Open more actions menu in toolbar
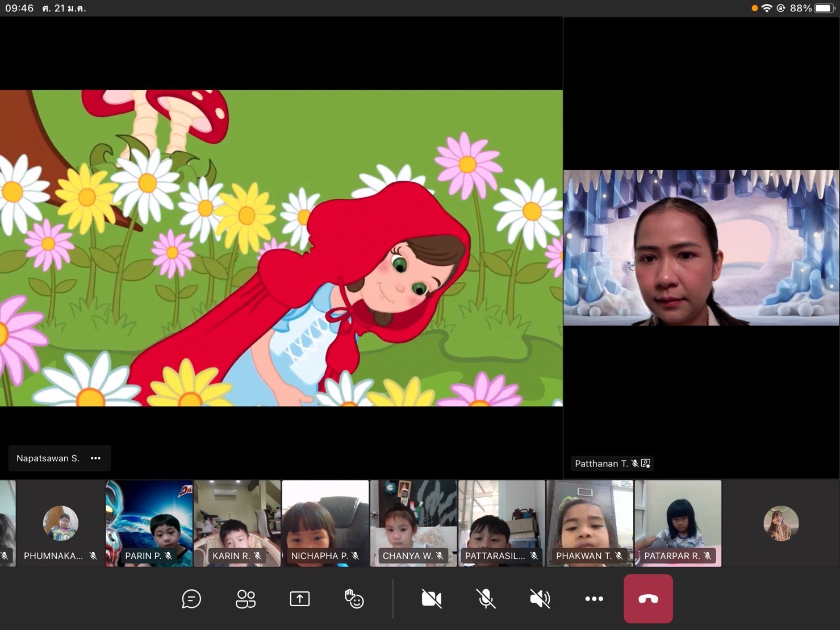Screen dimensions: 840x630 (594, 599)
